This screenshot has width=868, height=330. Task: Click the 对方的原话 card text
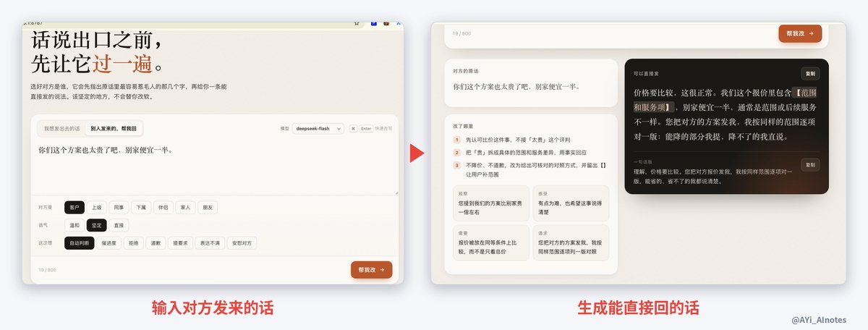click(516, 87)
